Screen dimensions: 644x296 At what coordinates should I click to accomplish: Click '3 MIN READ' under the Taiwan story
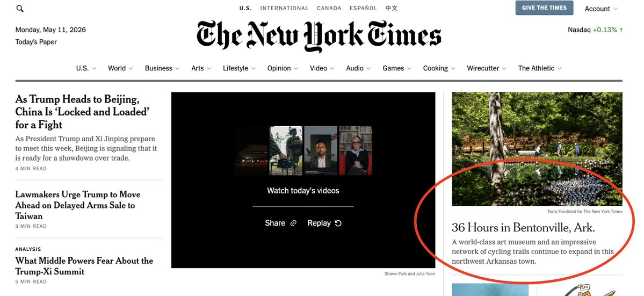point(31,226)
